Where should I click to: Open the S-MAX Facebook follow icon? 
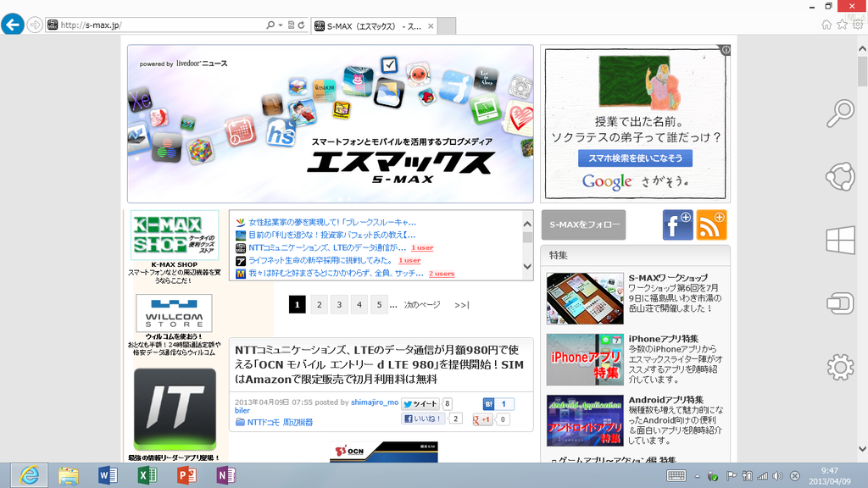tap(677, 225)
